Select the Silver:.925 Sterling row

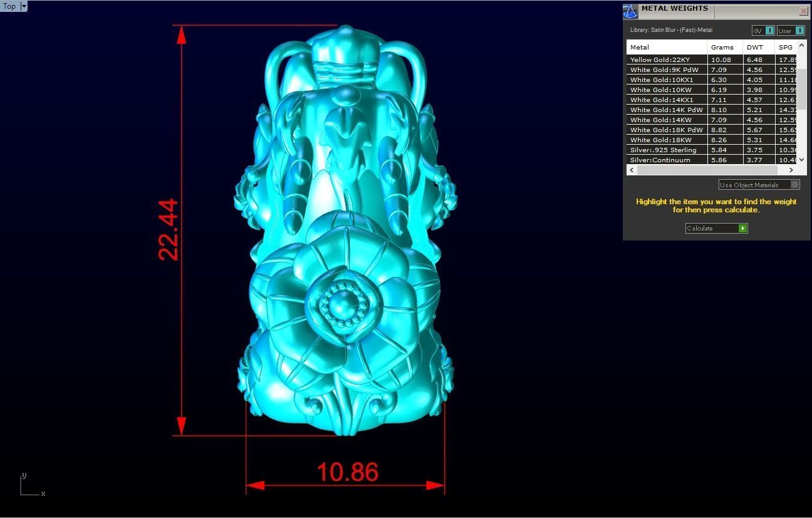712,150
